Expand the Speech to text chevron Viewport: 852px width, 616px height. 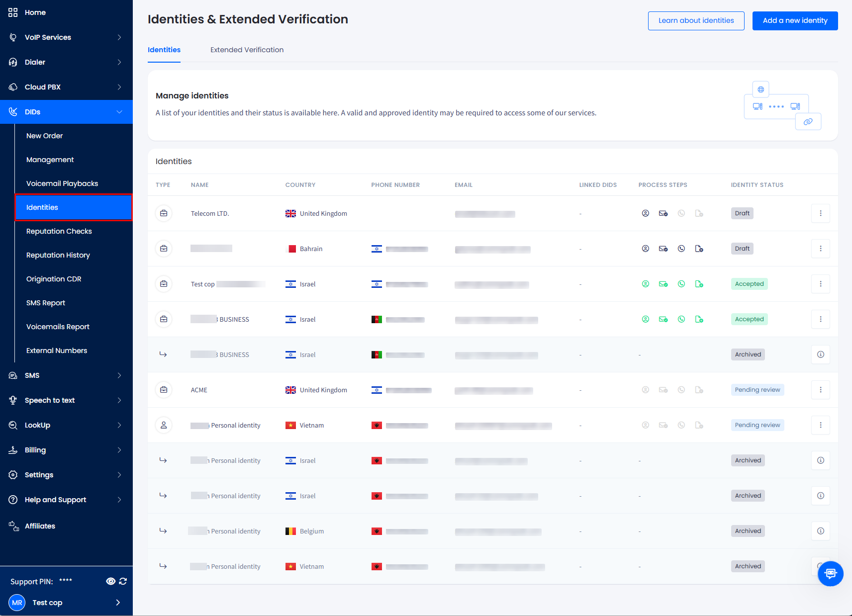pyautogui.click(x=119, y=400)
